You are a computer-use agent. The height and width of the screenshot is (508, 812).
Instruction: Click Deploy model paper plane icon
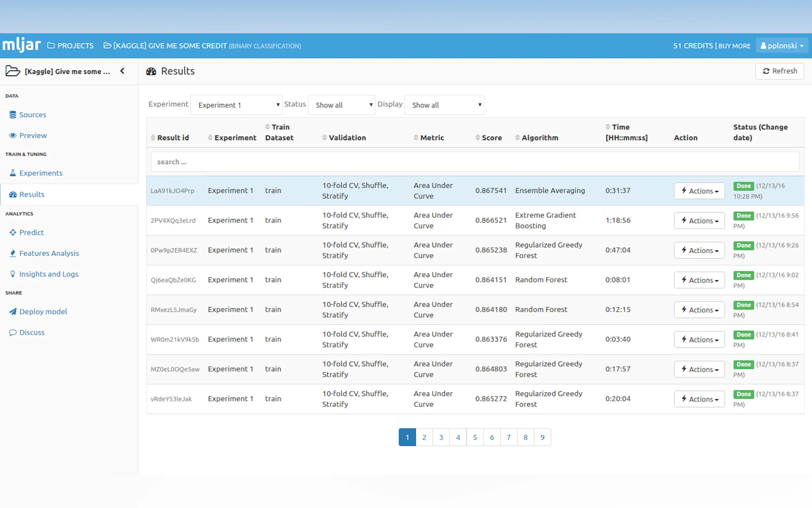13,312
